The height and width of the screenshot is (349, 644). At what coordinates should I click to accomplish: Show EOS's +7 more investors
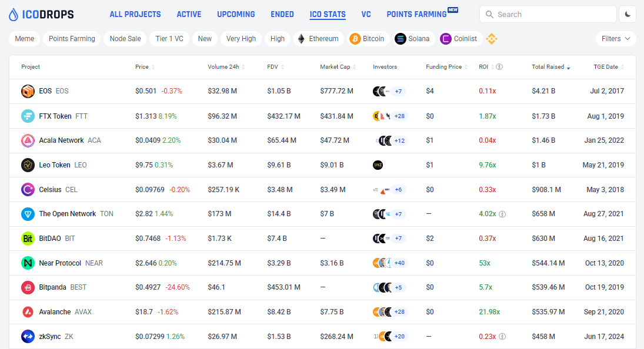tap(398, 91)
